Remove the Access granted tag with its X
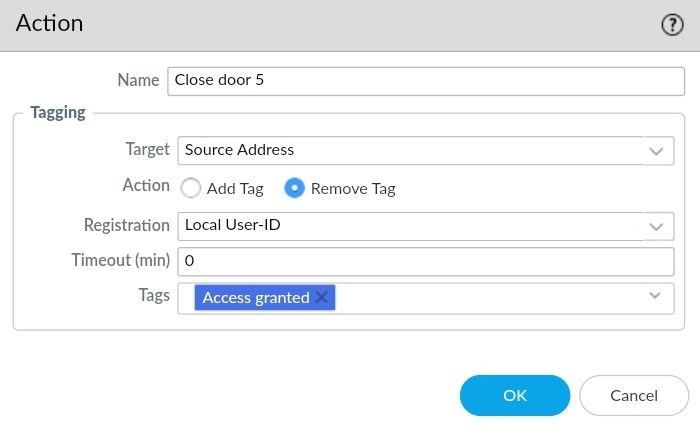This screenshot has width=700, height=437. click(x=321, y=297)
